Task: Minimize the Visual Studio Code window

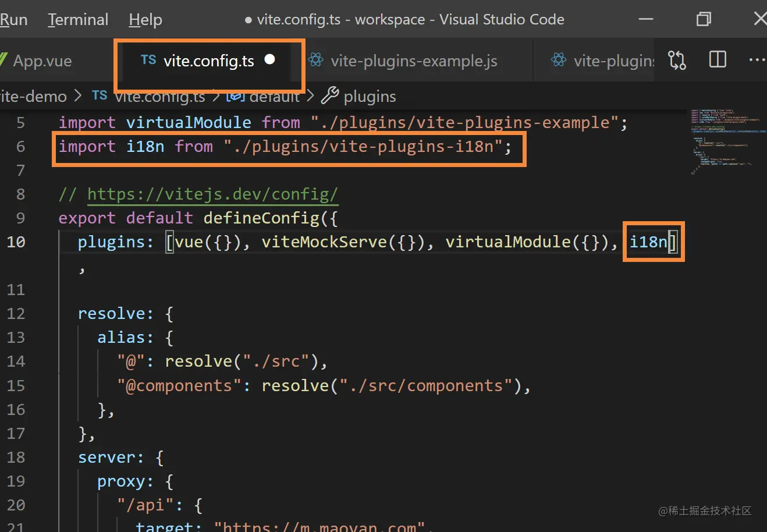Action: [x=646, y=19]
